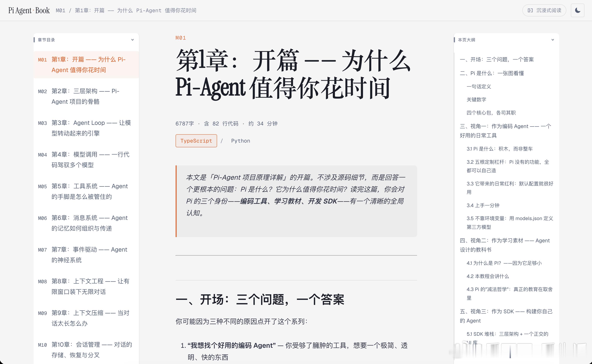Click the 本页大纲 panel header label
The image size is (592, 364).
click(466, 40)
